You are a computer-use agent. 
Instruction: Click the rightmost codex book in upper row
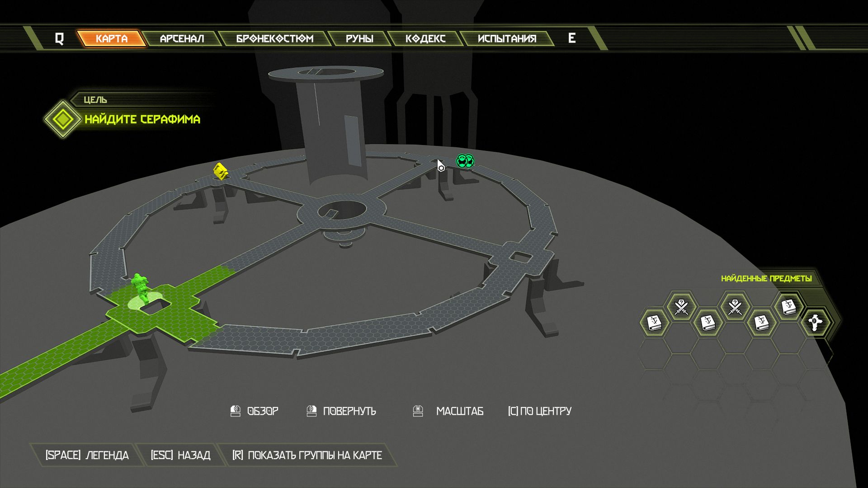788,307
